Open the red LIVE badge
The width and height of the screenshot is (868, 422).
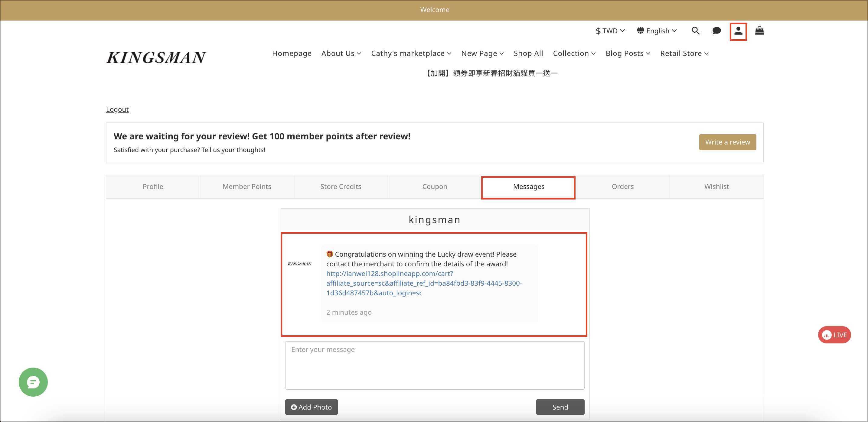834,335
